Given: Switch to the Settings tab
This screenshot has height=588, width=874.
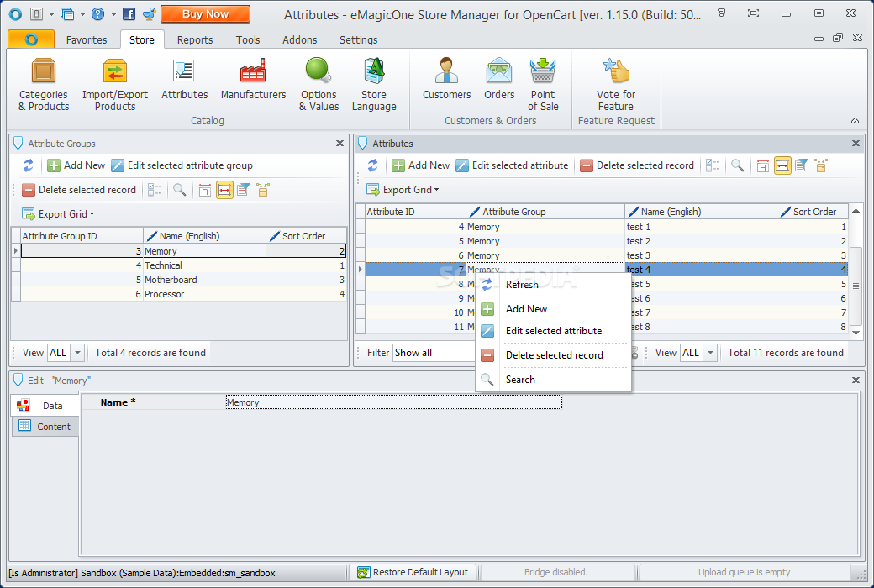Looking at the screenshot, I should 358,40.
